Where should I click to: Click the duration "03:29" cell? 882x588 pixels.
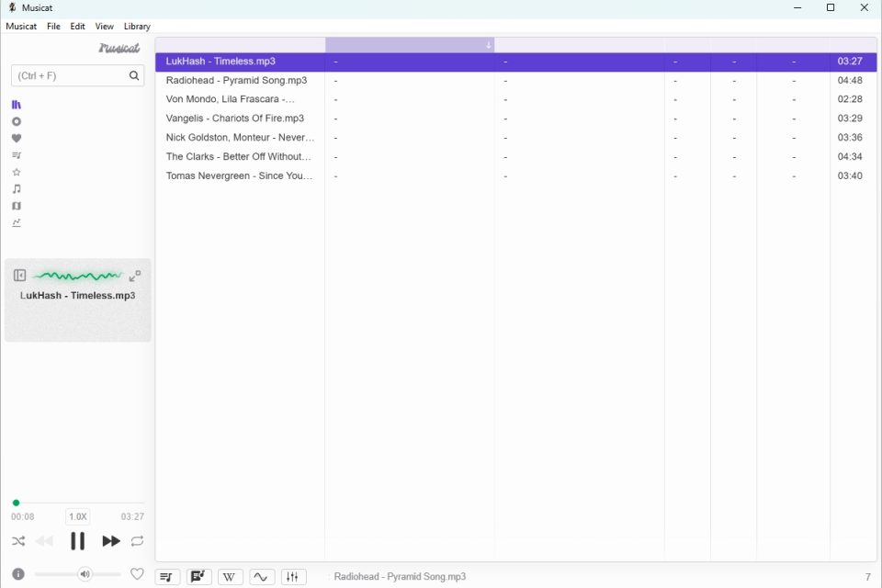tap(849, 119)
